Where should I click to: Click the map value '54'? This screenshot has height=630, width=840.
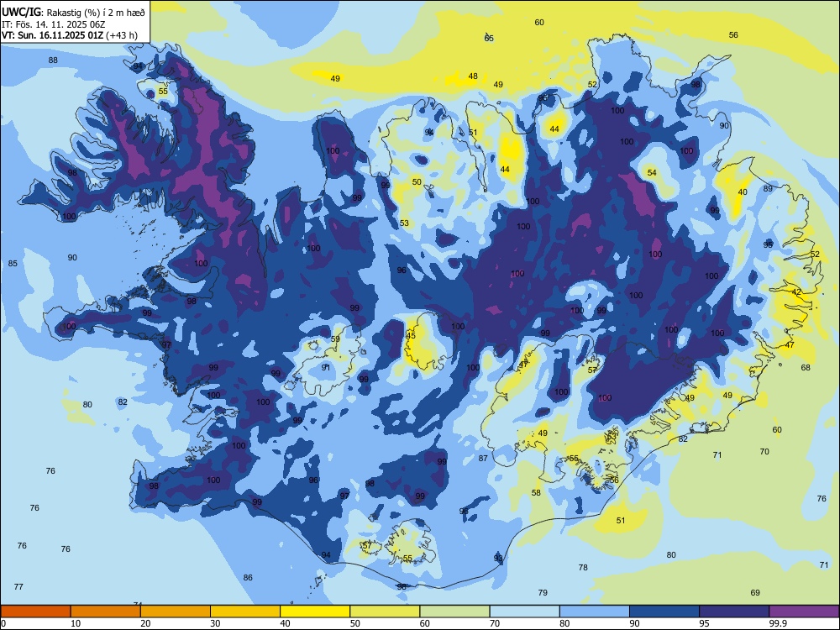[x=652, y=172]
